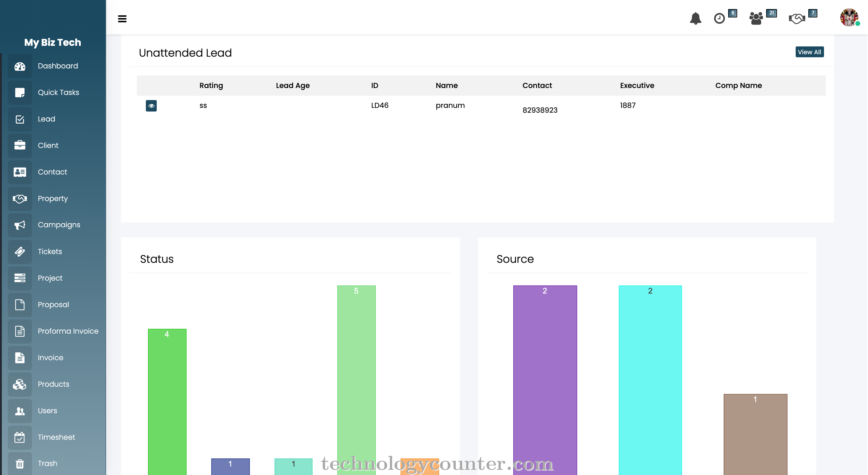Click the Lead Age column header

tap(292, 86)
